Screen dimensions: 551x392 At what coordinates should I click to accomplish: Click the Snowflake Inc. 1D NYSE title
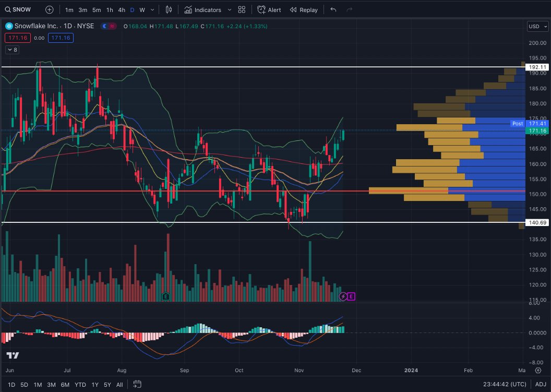(54, 26)
